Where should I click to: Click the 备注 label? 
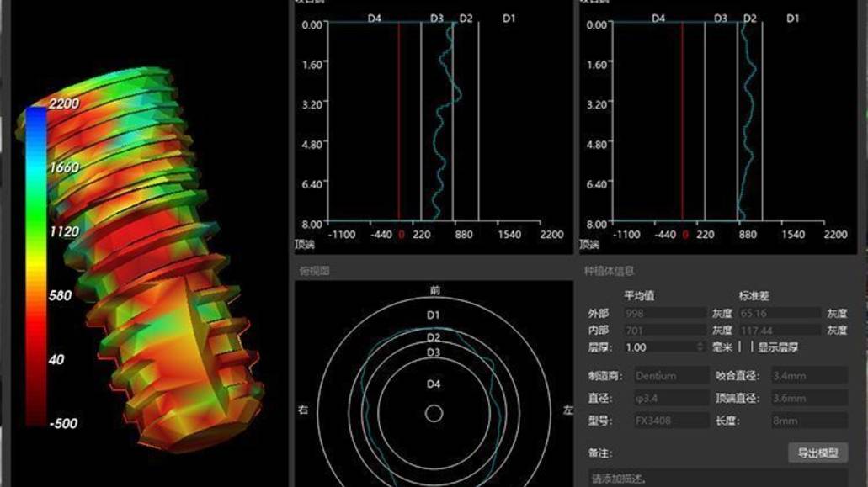point(600,453)
